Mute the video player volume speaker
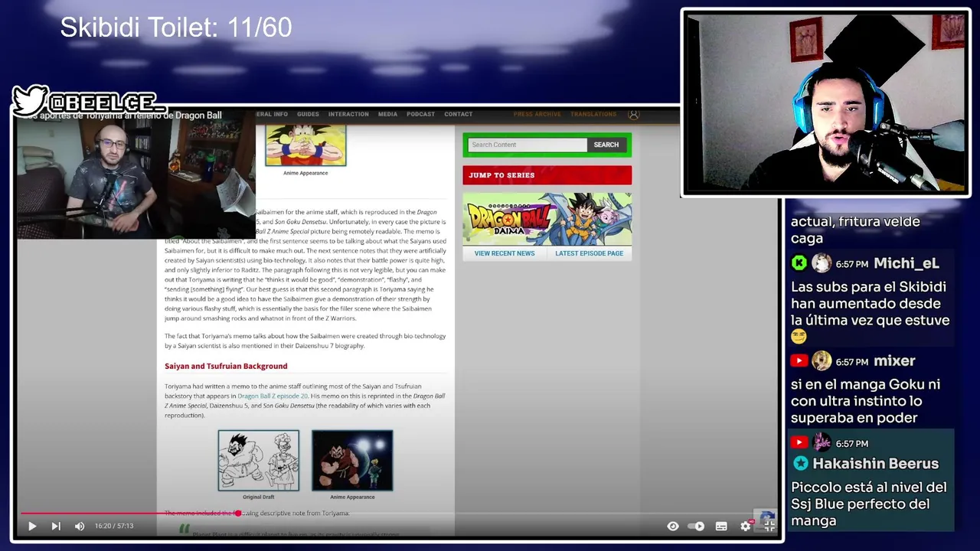 tap(80, 526)
